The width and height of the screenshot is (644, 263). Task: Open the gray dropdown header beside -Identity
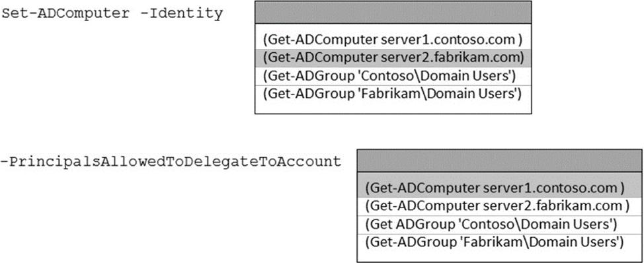tap(393, 13)
